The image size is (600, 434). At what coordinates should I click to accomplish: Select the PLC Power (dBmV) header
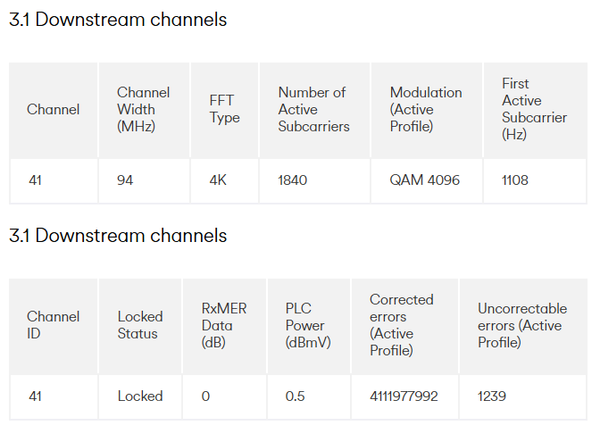pos(310,325)
